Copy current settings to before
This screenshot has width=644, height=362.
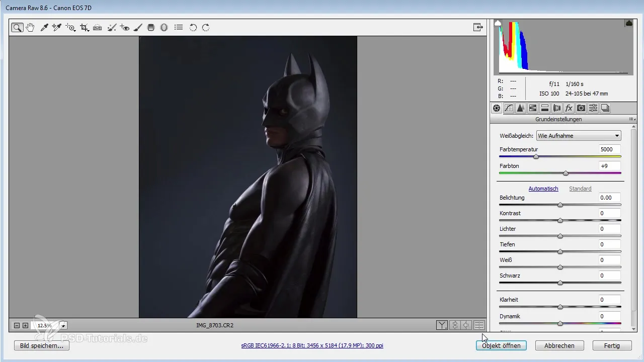coord(466,325)
